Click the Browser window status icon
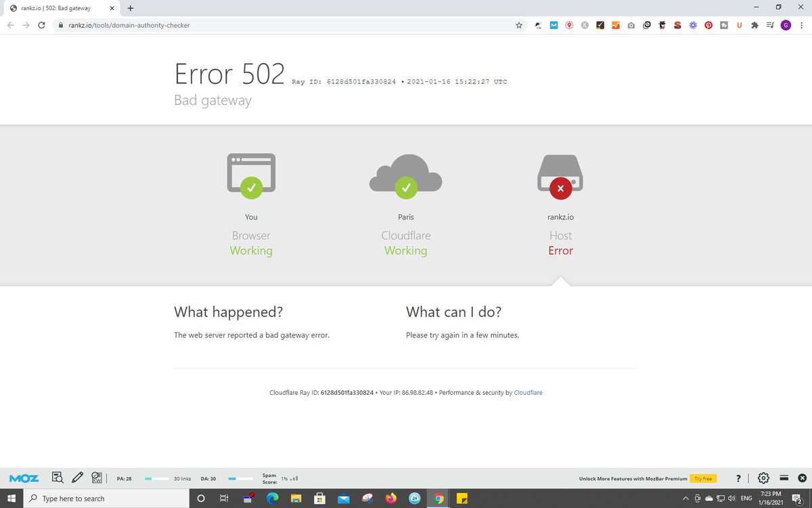The height and width of the screenshot is (508, 812). click(x=251, y=176)
